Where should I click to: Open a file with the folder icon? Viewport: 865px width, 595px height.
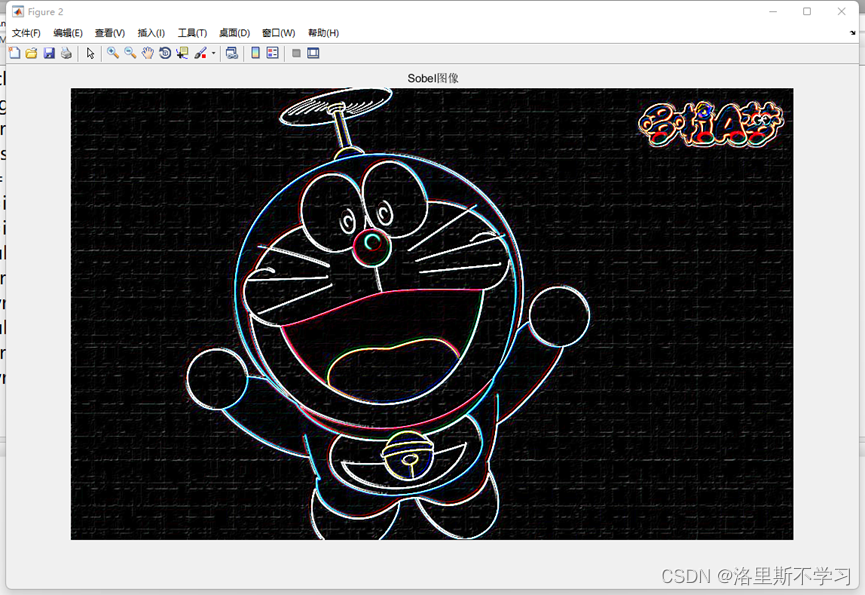[31, 53]
